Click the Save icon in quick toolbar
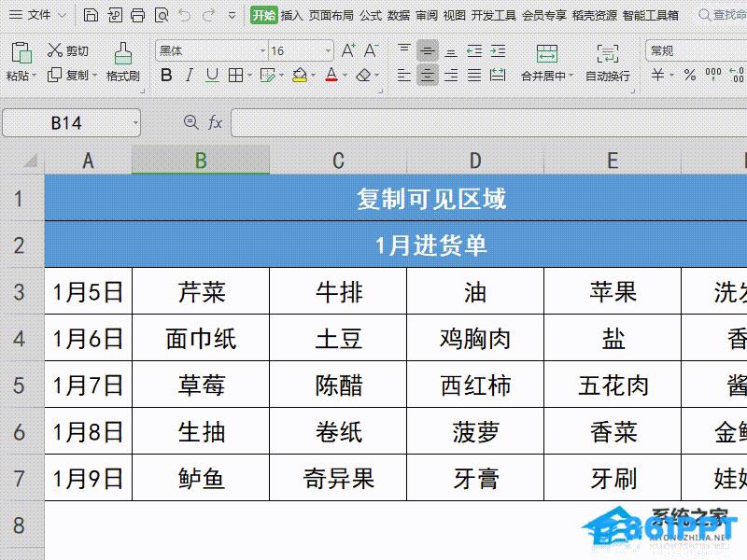 point(91,15)
